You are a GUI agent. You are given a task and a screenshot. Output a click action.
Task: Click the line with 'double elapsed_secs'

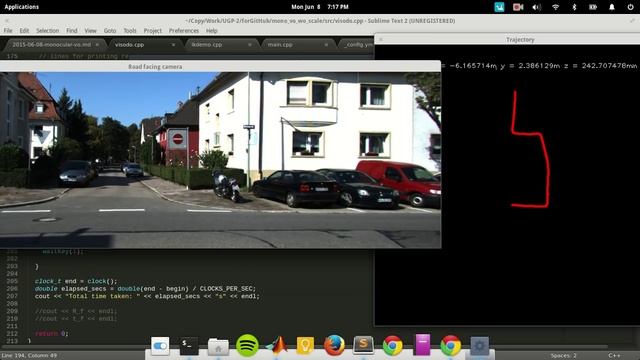[x=145, y=289]
